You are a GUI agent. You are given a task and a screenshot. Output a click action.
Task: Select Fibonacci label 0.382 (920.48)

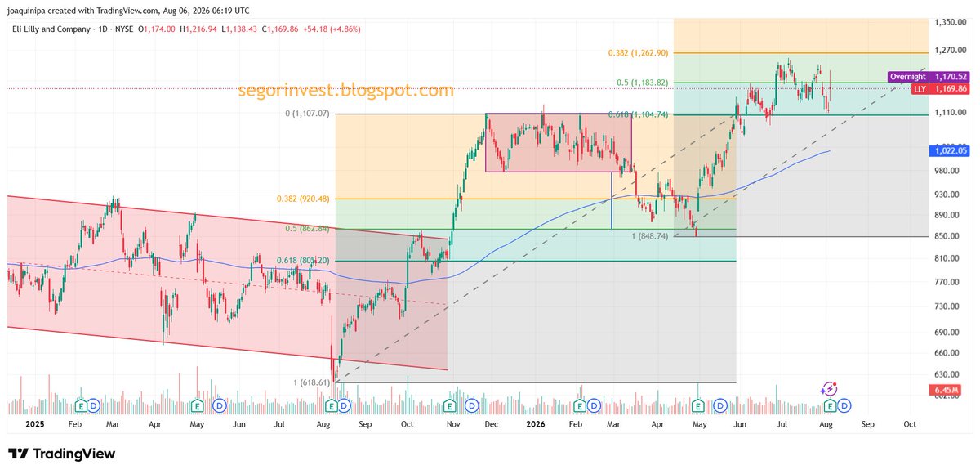tap(303, 199)
